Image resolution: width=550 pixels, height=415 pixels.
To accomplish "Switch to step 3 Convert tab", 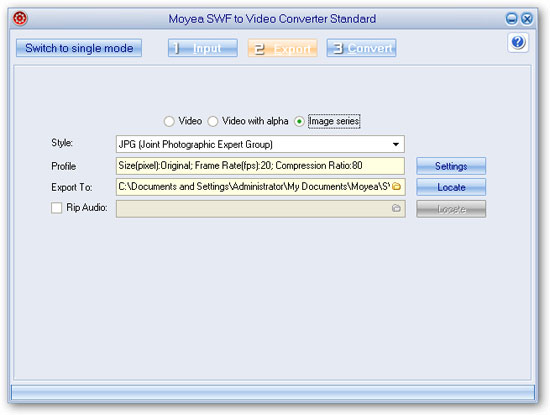I will (x=361, y=48).
